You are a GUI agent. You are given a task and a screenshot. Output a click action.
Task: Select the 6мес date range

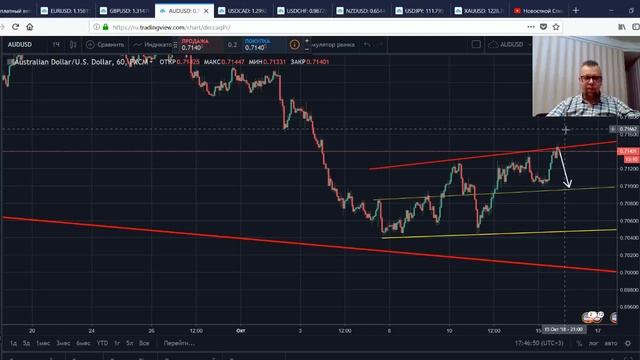point(83,343)
